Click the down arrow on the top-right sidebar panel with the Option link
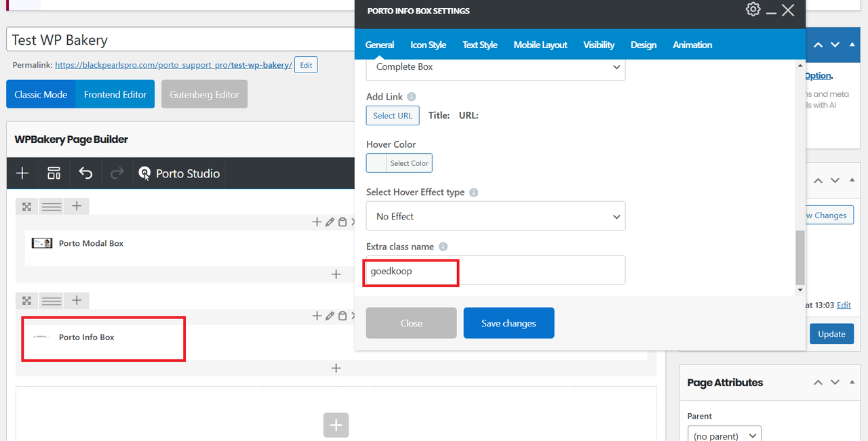The height and width of the screenshot is (441, 868). 835,45
